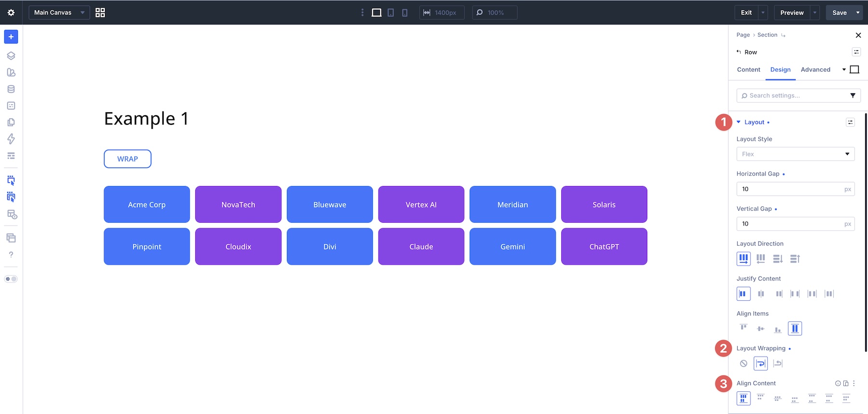868x414 pixels.
Task: Select row layout direction option
Action: pyautogui.click(x=744, y=259)
